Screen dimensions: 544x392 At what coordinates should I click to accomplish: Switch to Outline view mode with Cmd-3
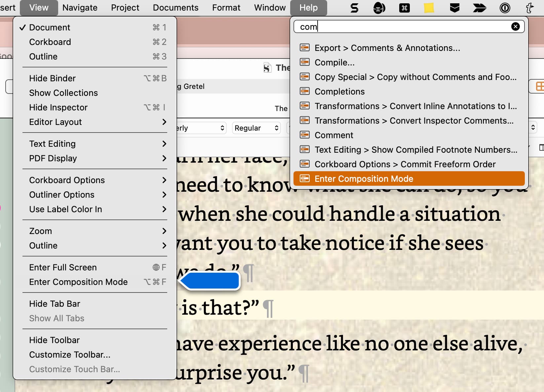[95, 57]
